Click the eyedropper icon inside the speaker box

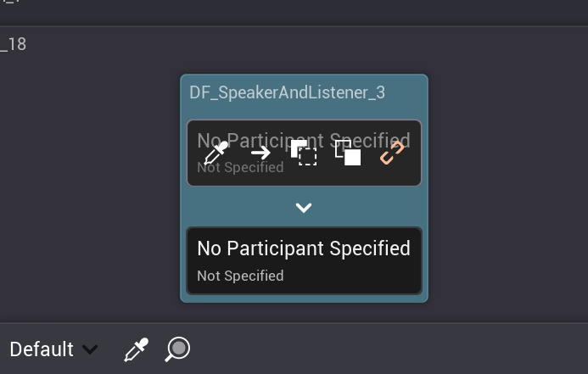click(x=216, y=154)
